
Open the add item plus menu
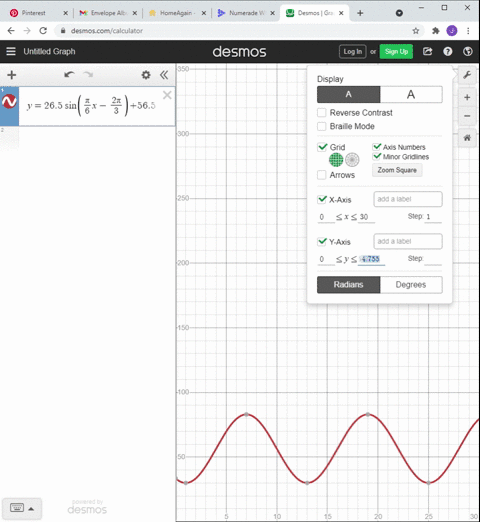(x=12, y=75)
